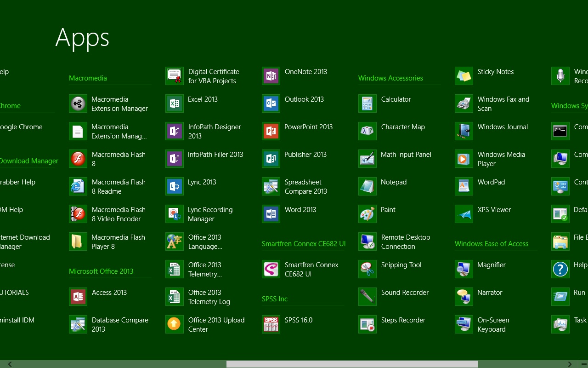Open Sticky Notes icon
The image size is (588, 368).
pyautogui.click(x=464, y=76)
